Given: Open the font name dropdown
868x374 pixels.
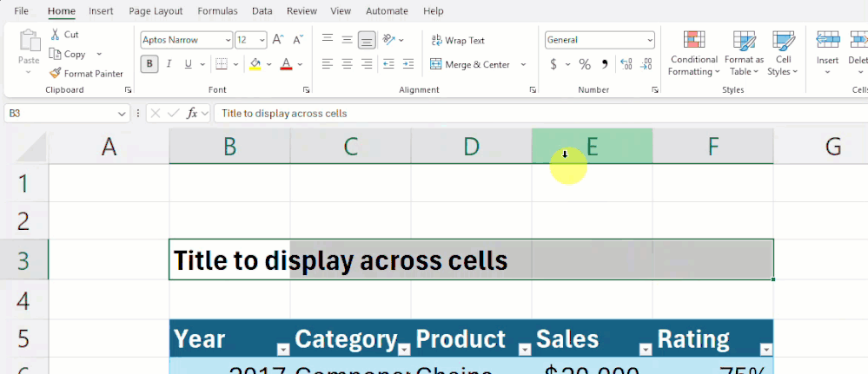Looking at the screenshot, I should click(x=228, y=40).
